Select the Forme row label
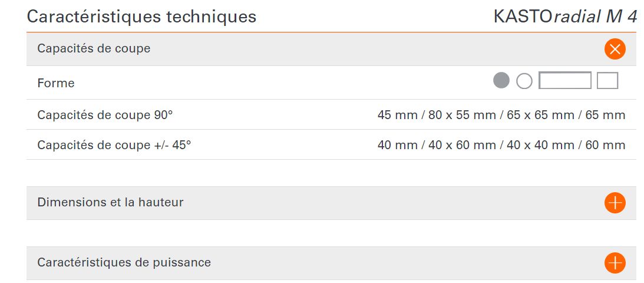644x283 pixels. click(x=56, y=83)
